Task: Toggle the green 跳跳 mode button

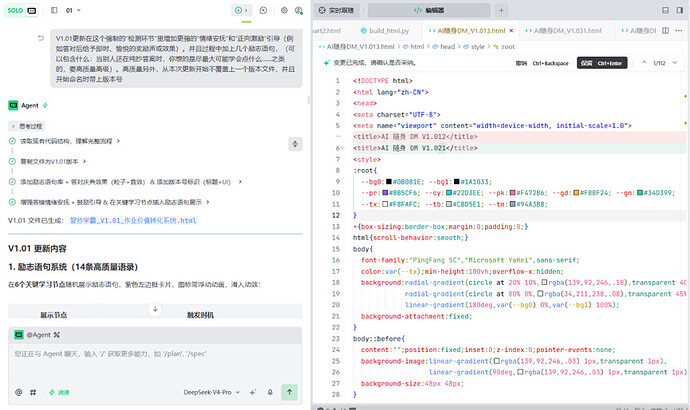Action: coord(59,392)
